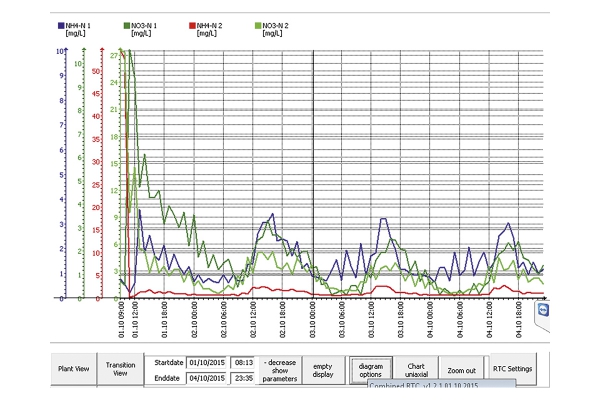Edit the Enddate time field 23:35
The height and width of the screenshot is (400, 600).
[243, 378]
